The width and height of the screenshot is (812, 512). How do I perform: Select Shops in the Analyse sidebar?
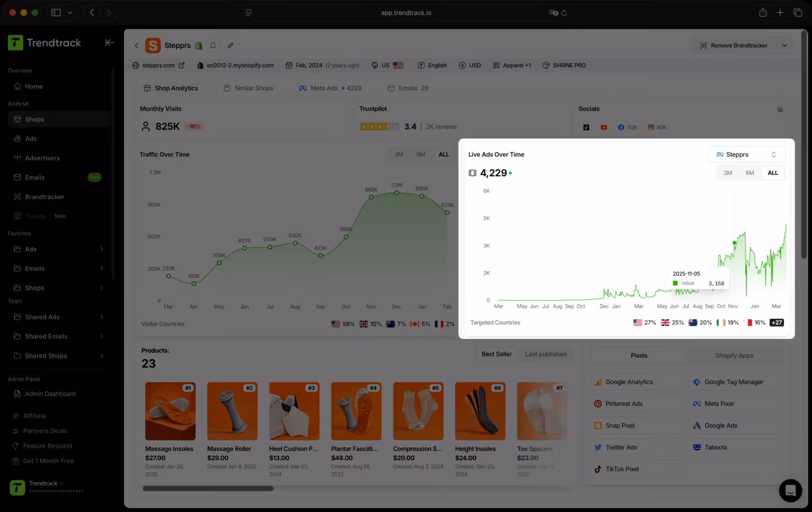point(34,119)
